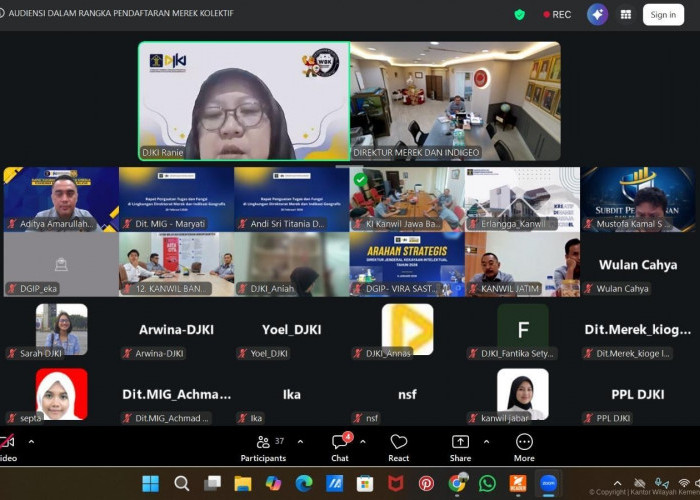
Task: Click Dit.MIG_Achmad name tile
Action: point(176,394)
